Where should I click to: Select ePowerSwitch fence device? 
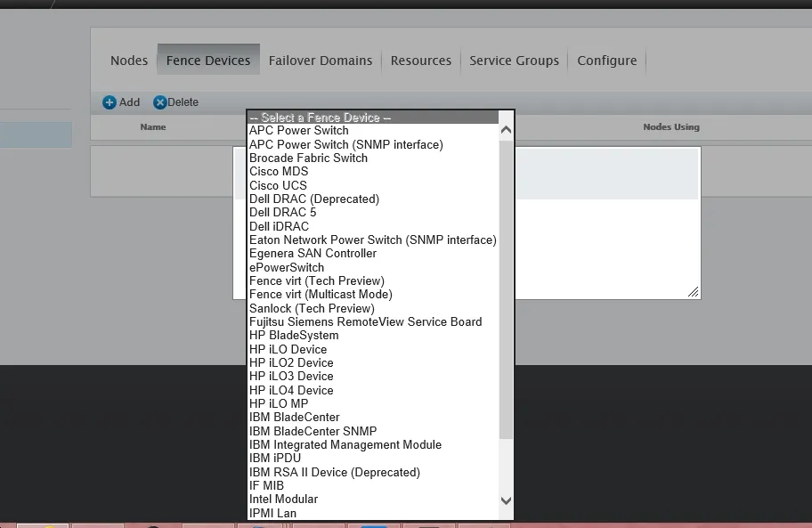(373, 267)
